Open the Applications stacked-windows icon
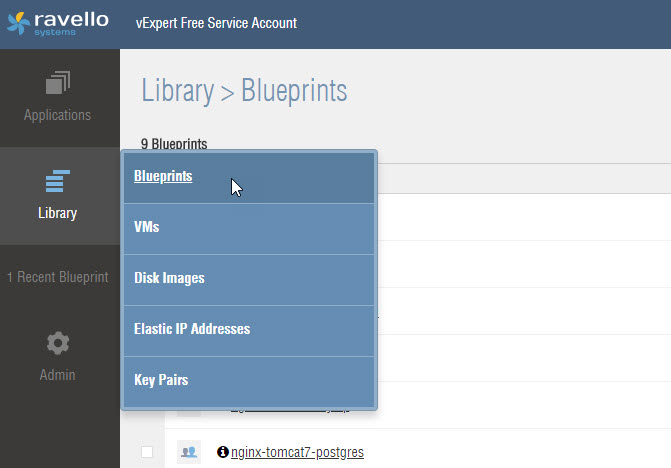This screenshot has height=468, width=671. pos(58,83)
